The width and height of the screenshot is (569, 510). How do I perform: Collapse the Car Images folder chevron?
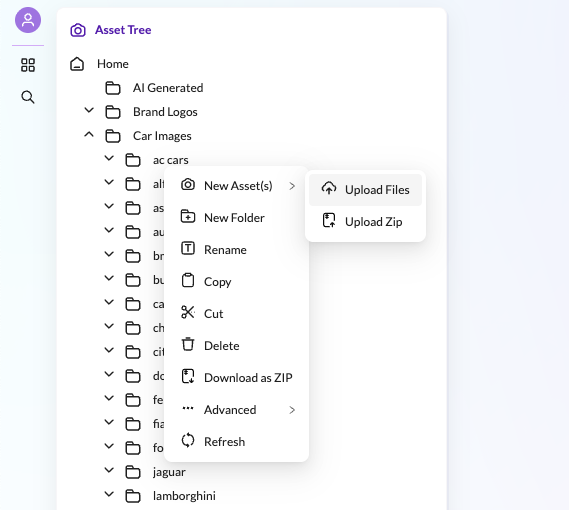89,134
